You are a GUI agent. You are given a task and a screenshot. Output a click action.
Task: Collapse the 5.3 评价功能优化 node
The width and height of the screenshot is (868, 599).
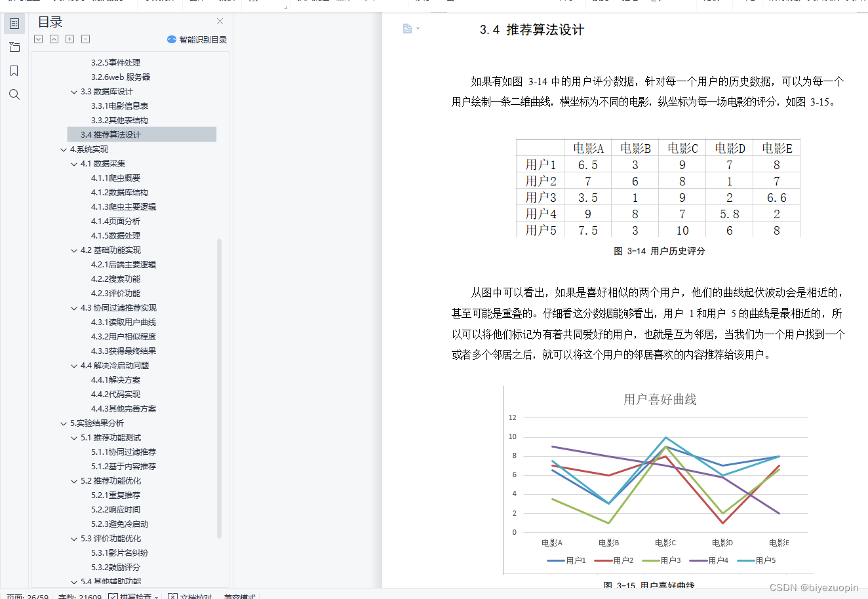74,539
